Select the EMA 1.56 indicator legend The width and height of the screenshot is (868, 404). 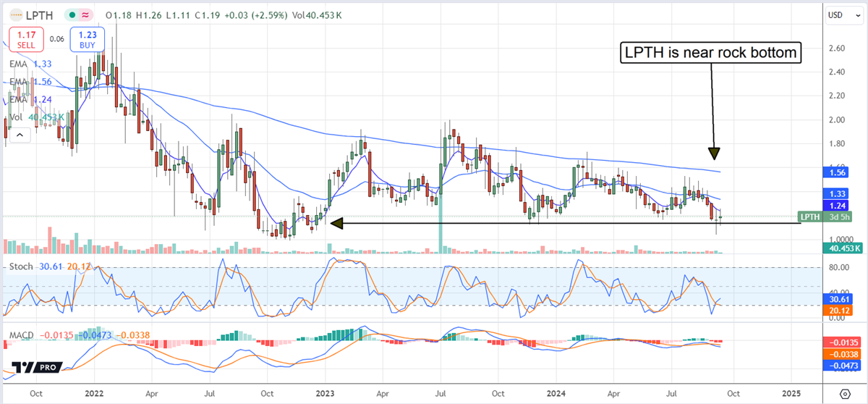tap(34, 83)
